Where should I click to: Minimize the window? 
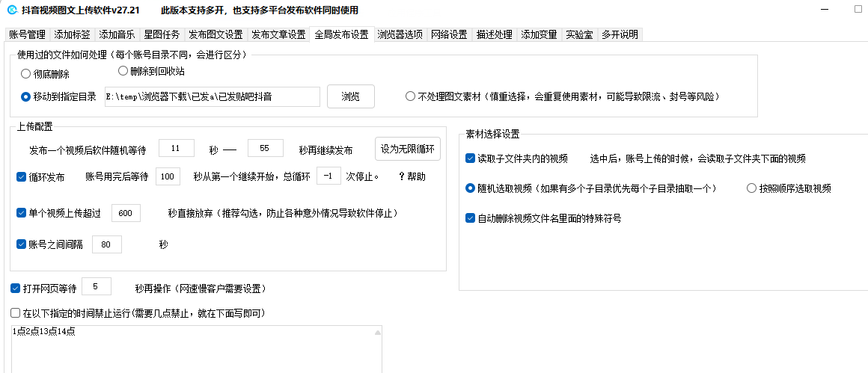pos(825,10)
